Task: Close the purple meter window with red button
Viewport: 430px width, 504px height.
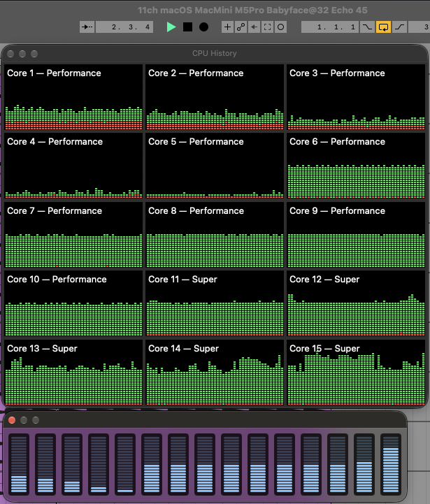Action: (12, 420)
